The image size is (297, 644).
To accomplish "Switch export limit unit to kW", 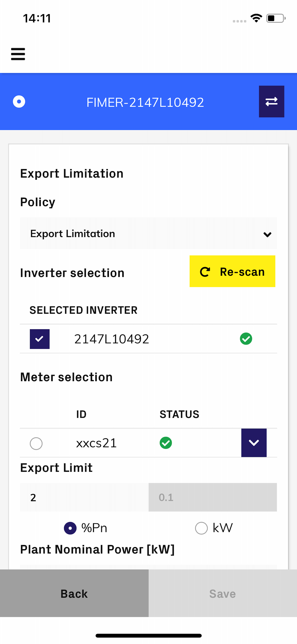I will click(x=201, y=528).
